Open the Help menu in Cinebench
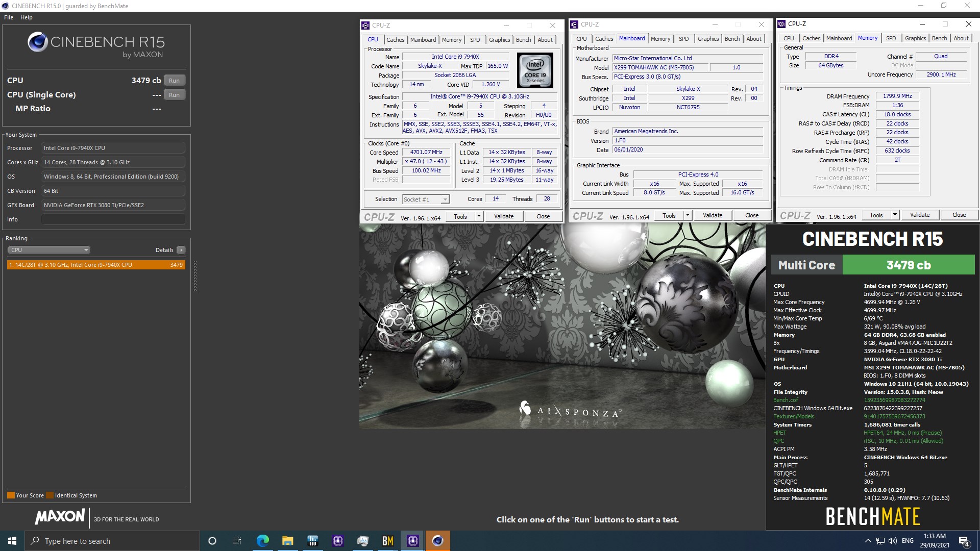This screenshot has height=551, width=980. click(x=27, y=17)
